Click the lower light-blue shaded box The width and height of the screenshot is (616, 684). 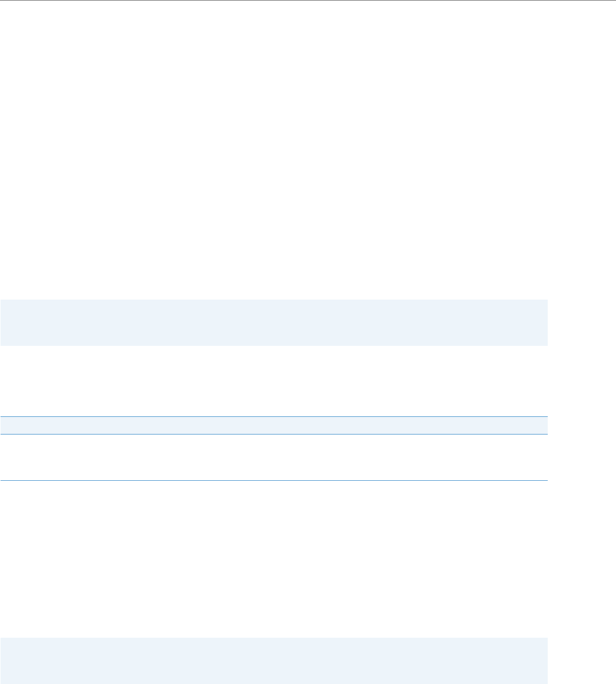tap(274, 660)
